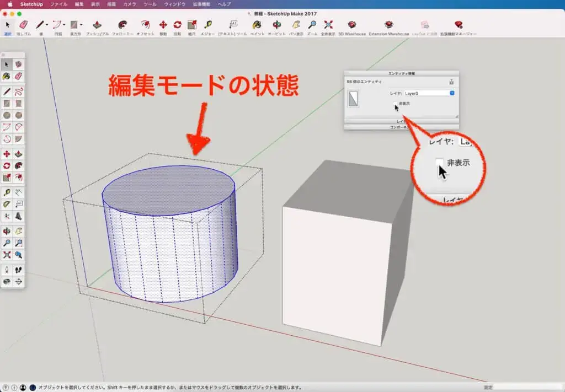Click the dark globe icon in the status bar

33,388
